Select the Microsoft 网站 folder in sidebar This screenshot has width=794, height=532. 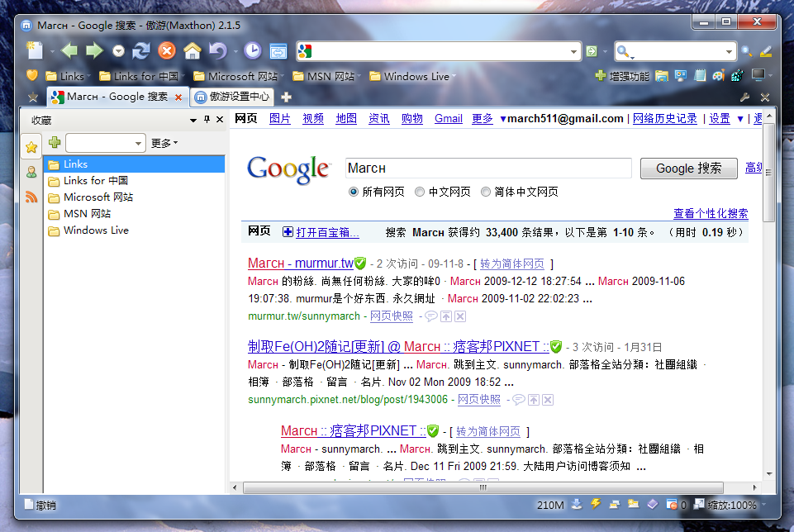97,197
